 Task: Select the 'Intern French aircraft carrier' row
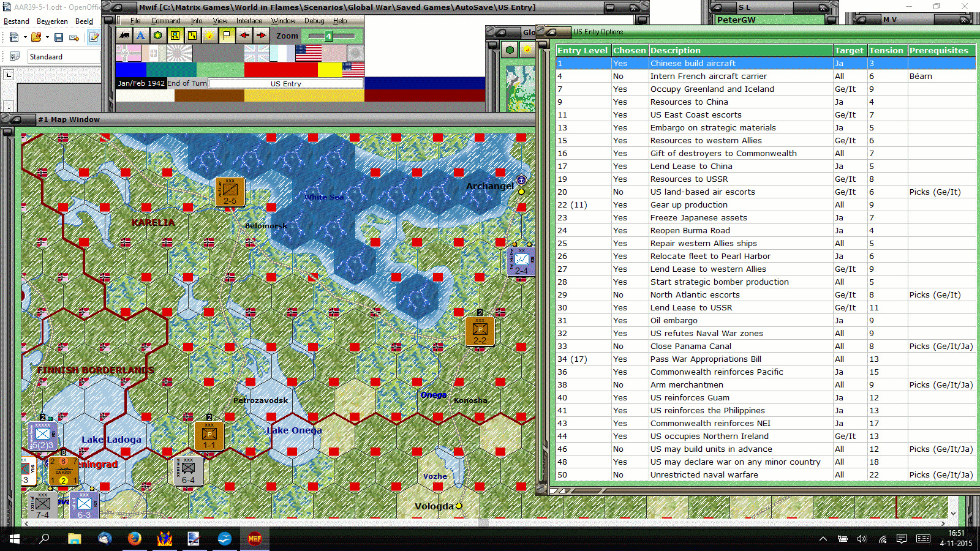click(766, 77)
